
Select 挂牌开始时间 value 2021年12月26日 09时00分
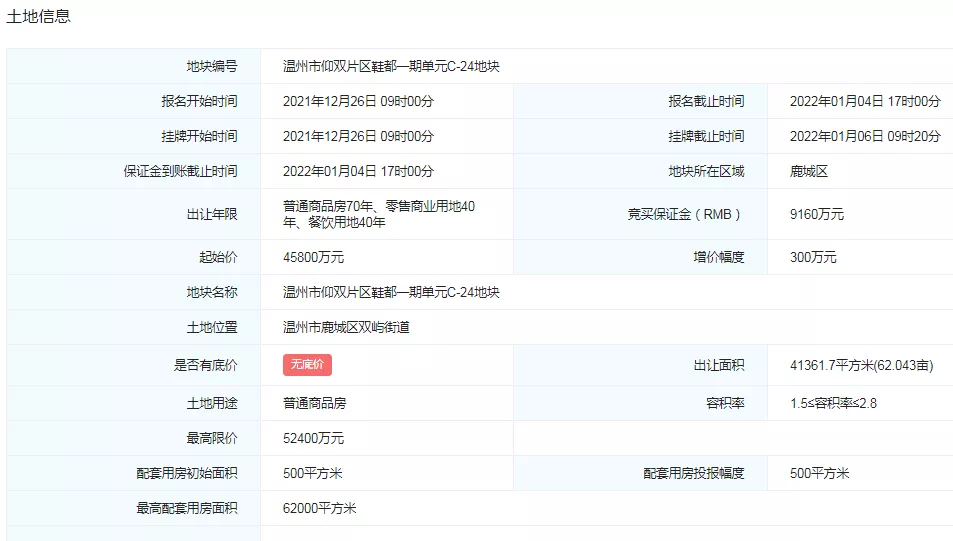point(358,136)
